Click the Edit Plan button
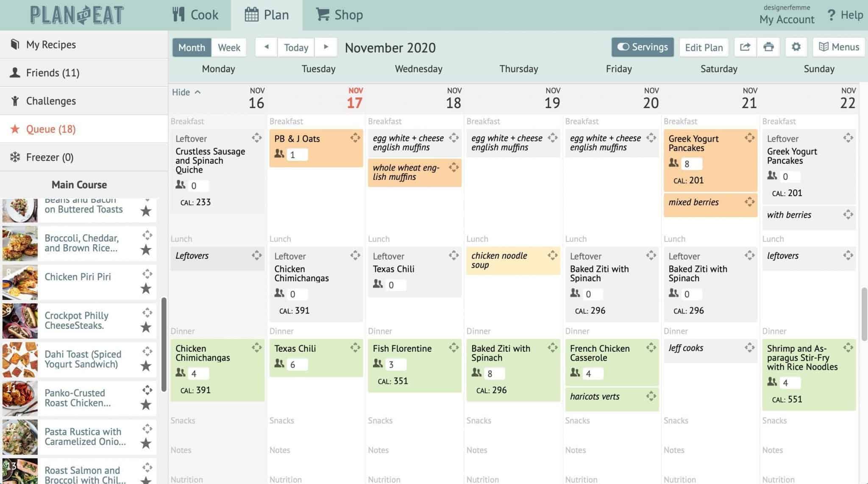 704,47
